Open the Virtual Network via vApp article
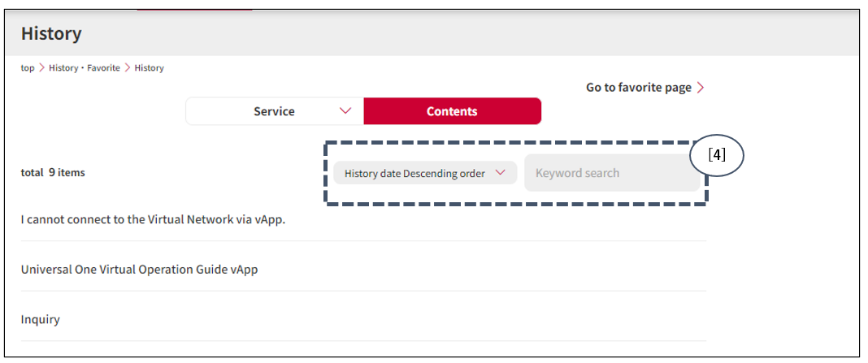Screen dimensions: 868x363 click(153, 219)
